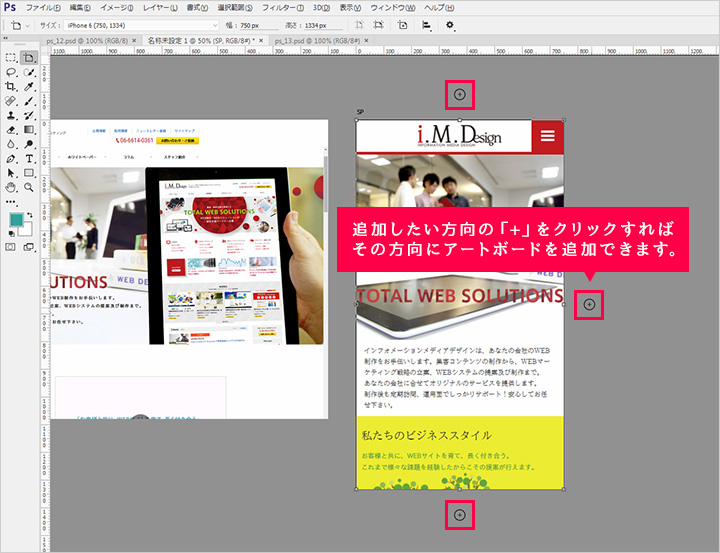This screenshot has height=553, width=720.
Task: Open the ウィンドウ menu
Action: point(393,8)
